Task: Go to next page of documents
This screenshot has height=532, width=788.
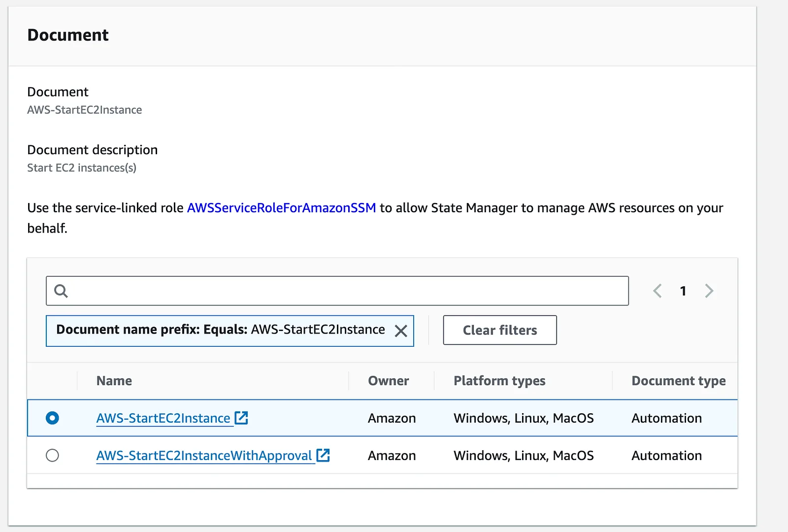Action: (x=709, y=291)
